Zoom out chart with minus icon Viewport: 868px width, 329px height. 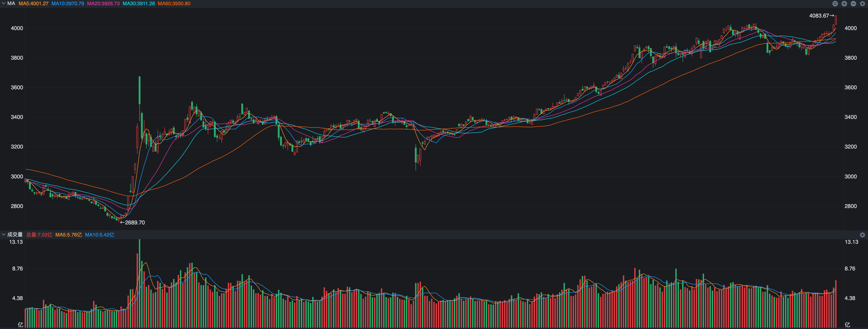pos(853,4)
